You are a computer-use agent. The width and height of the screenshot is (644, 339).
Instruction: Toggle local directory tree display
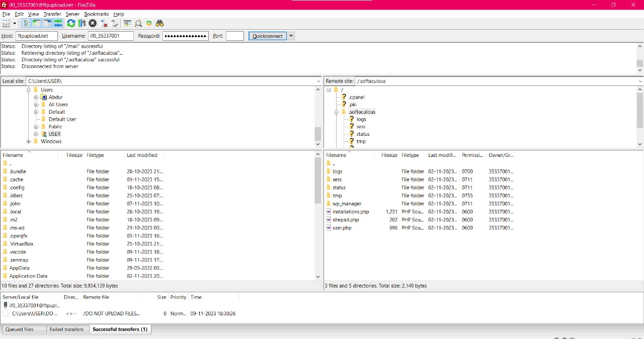pyautogui.click(x=36, y=23)
